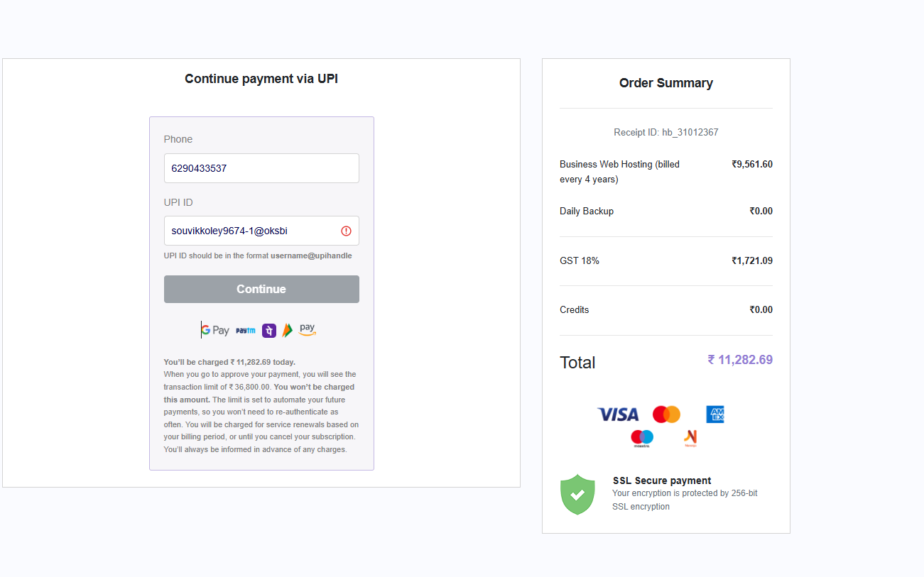924x577 pixels.
Task: Click the BHIM UPI arrow icon
Action: click(x=287, y=330)
